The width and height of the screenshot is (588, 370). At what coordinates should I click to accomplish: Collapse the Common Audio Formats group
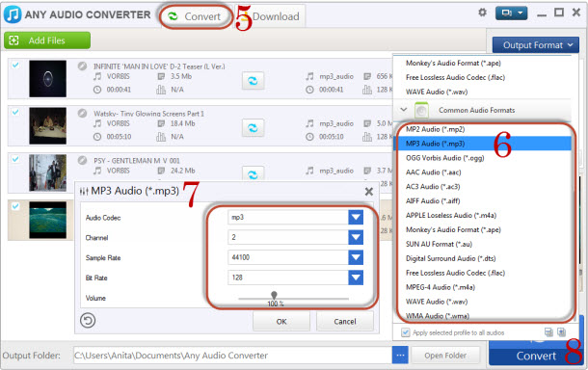coord(404,110)
